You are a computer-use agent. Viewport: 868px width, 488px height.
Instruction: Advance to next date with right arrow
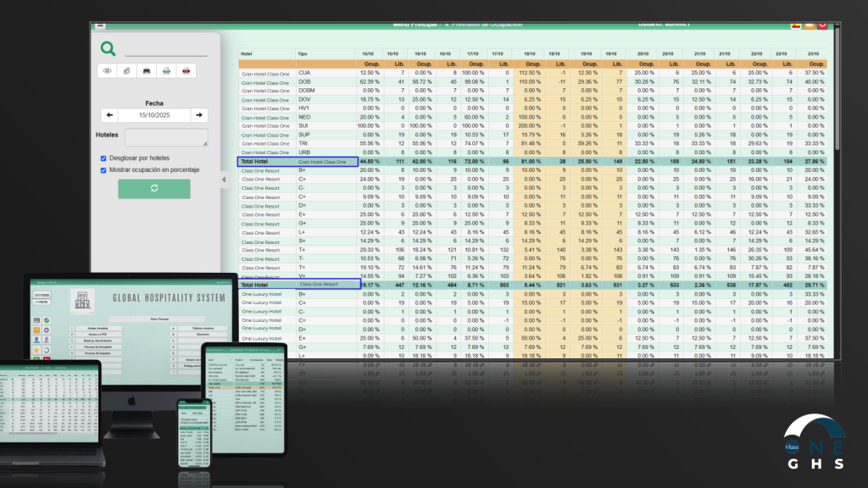[x=198, y=115]
